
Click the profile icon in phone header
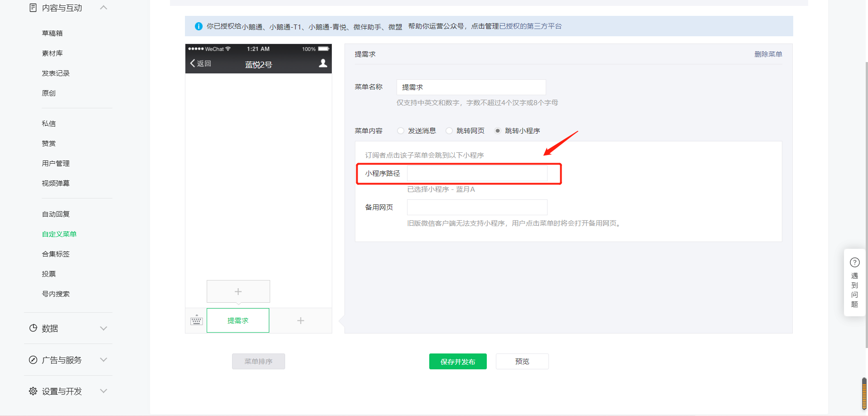coord(323,63)
